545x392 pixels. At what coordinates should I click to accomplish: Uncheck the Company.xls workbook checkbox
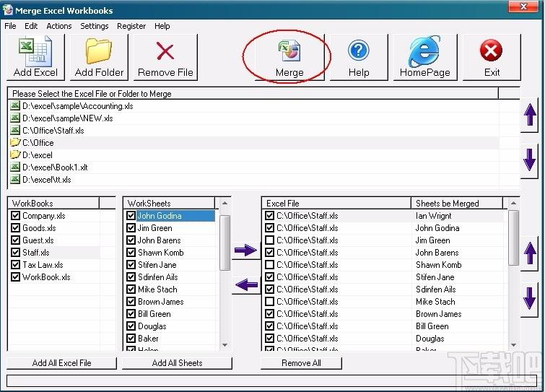[16, 216]
